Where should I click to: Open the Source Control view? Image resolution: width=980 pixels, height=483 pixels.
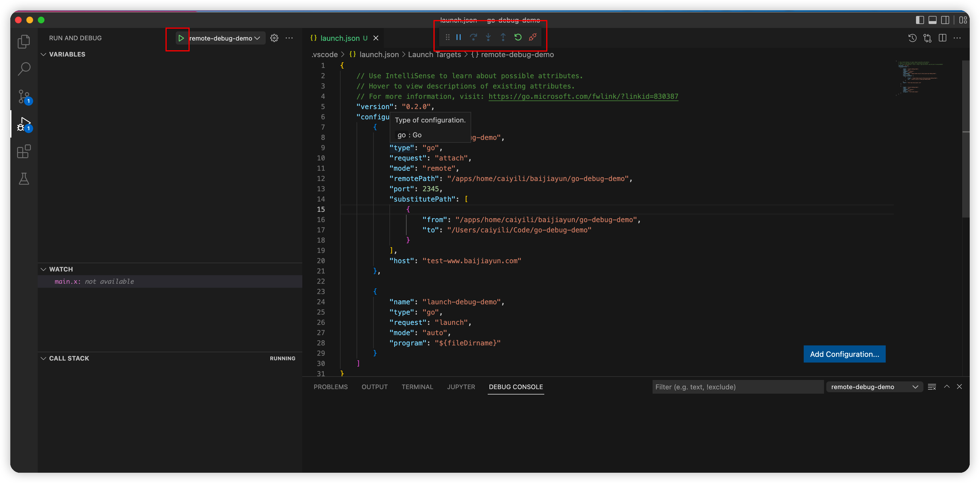click(x=24, y=96)
